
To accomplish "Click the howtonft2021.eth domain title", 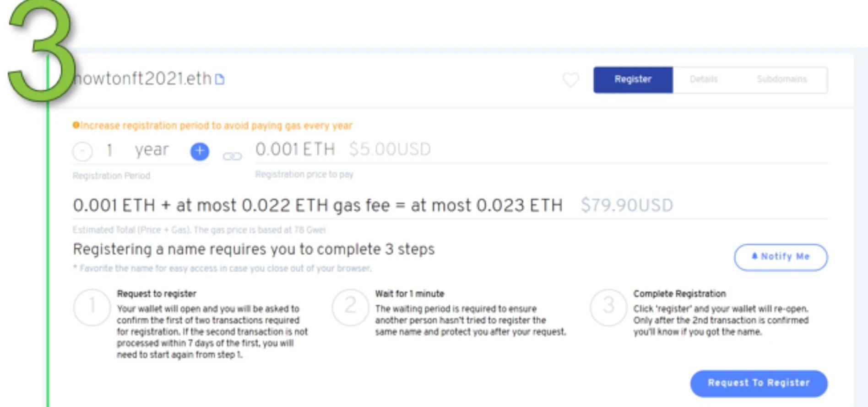I will click(x=143, y=79).
